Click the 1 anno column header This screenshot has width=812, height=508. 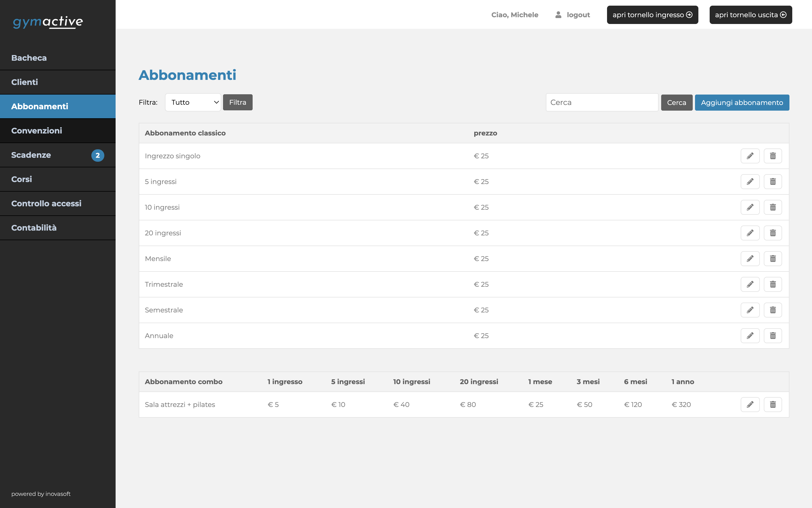tap(683, 382)
